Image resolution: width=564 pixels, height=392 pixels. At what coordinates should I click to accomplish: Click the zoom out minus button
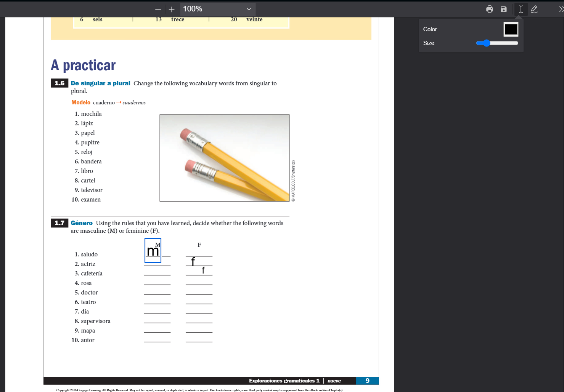[158, 9]
